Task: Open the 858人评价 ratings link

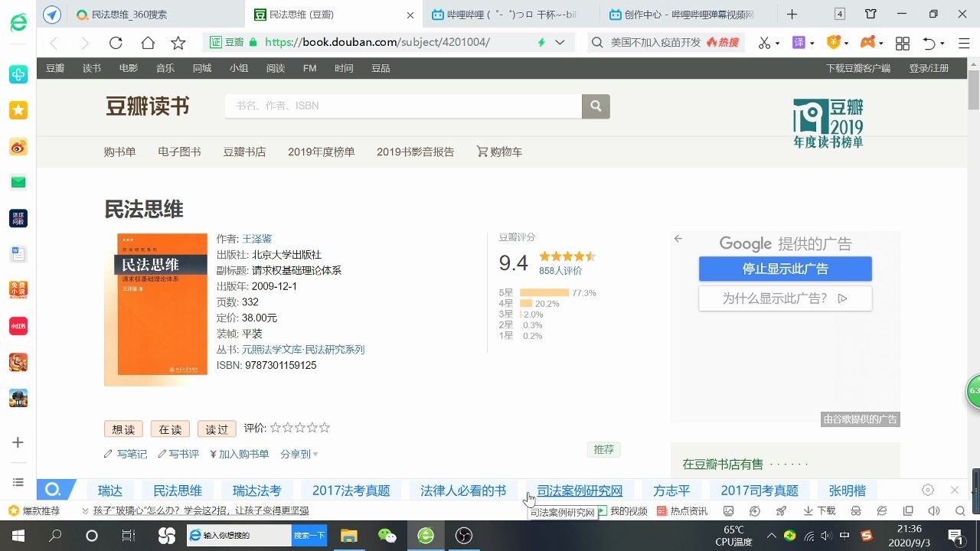Action: pos(560,270)
